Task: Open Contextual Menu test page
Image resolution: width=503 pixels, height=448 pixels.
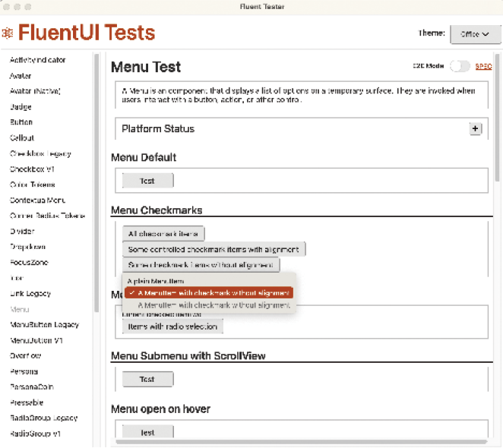Action: tap(37, 200)
